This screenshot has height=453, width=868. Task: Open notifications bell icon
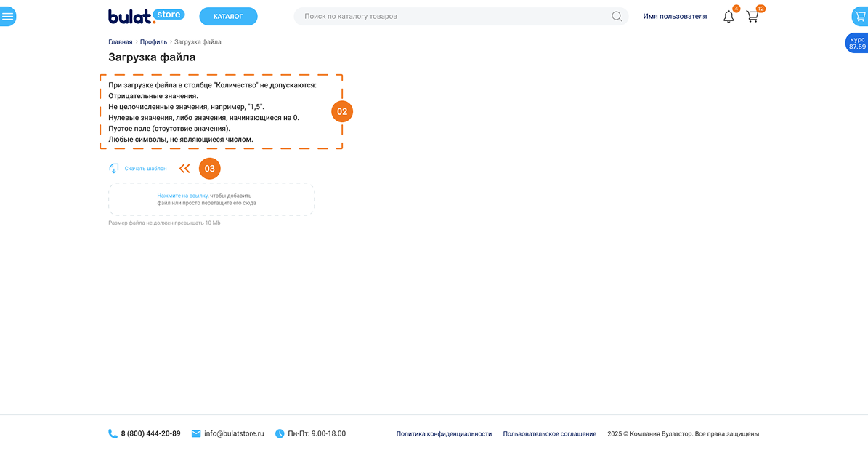tap(729, 16)
